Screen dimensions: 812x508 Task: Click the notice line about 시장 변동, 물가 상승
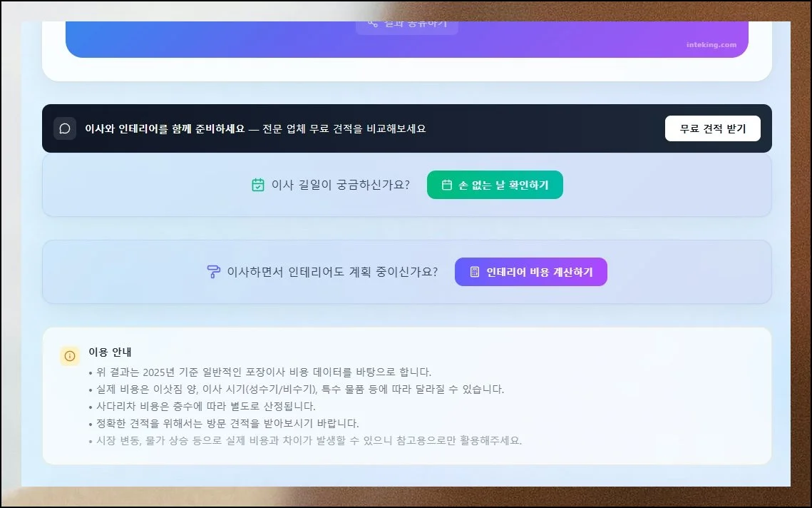[x=305, y=440]
